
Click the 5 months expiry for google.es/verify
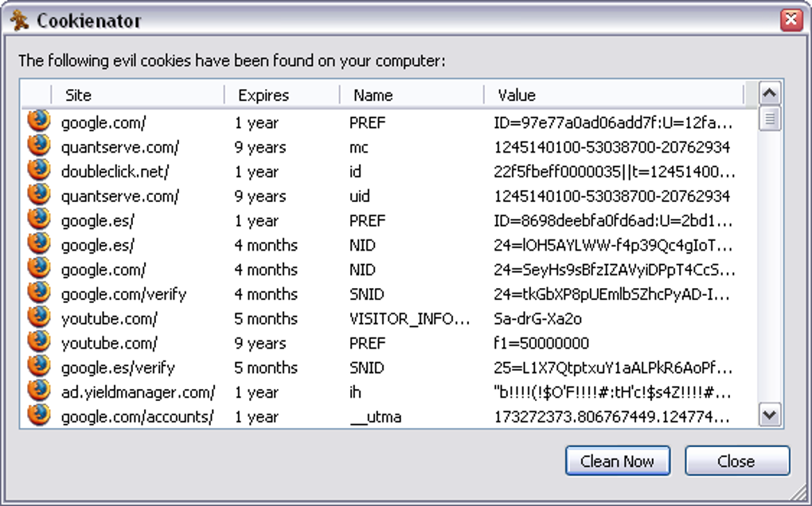coord(266,368)
